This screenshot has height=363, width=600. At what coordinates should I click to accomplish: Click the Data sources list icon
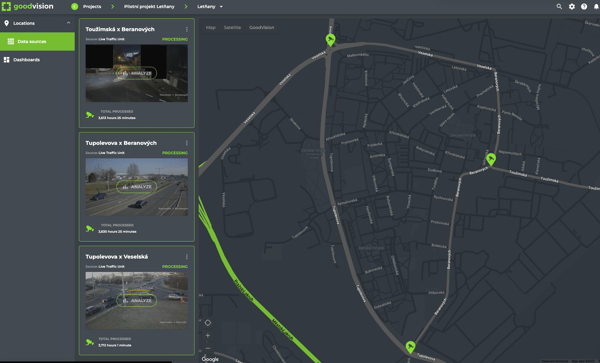tap(11, 41)
